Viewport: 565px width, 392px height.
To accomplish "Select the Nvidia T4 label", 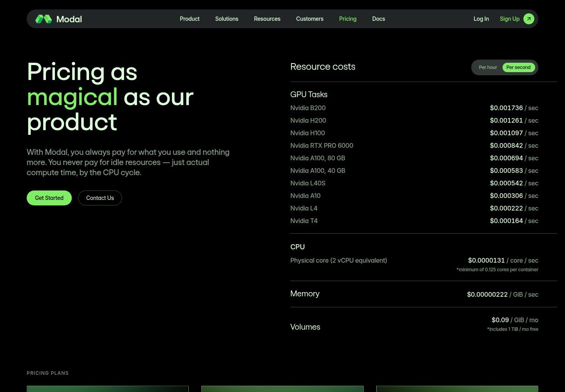I will pyautogui.click(x=304, y=221).
